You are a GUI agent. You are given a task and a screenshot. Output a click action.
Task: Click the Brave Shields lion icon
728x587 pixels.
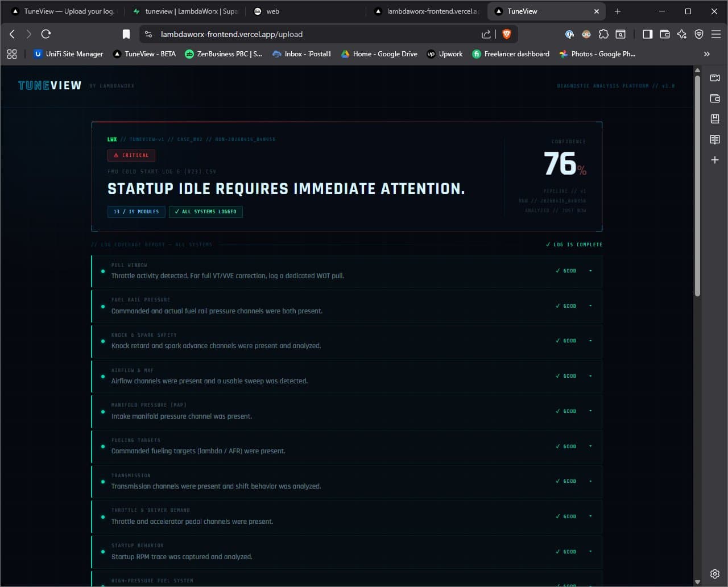click(506, 34)
